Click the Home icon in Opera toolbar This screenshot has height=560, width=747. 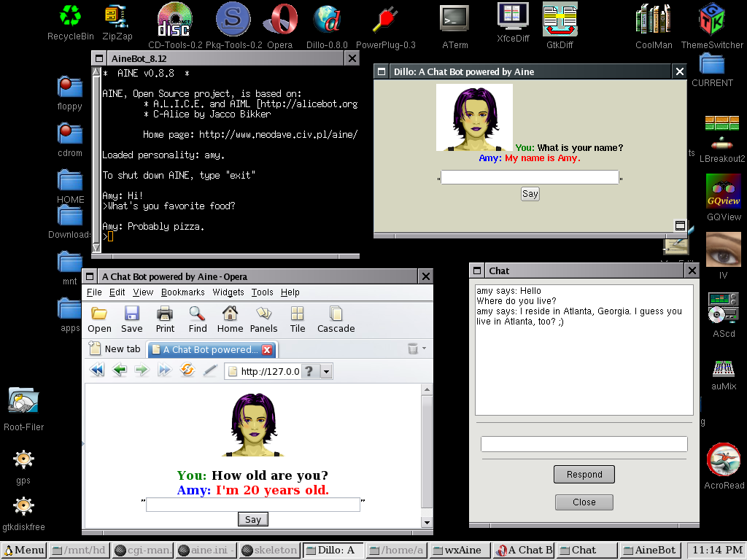230,319
